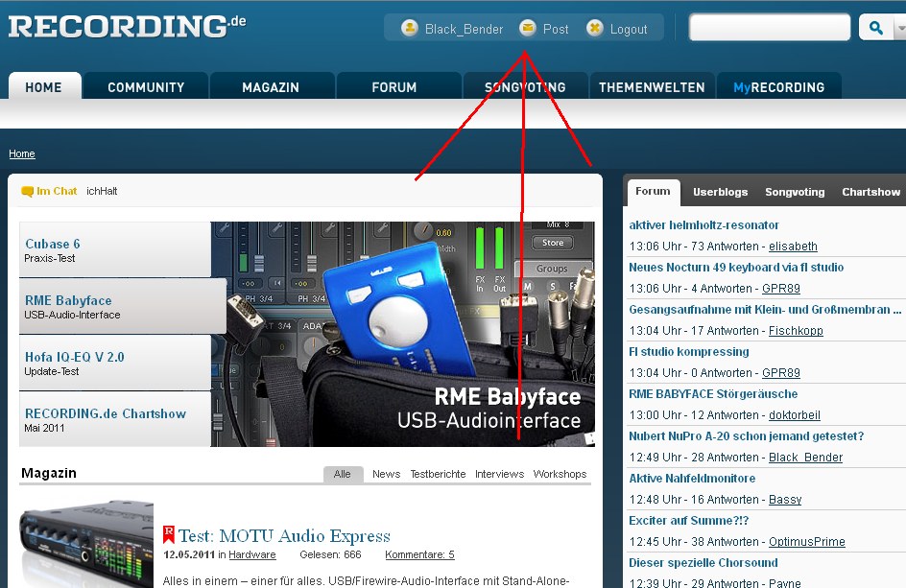906x588 pixels.
Task: Open the MAGAZIN navigation tab
Action: (x=271, y=87)
